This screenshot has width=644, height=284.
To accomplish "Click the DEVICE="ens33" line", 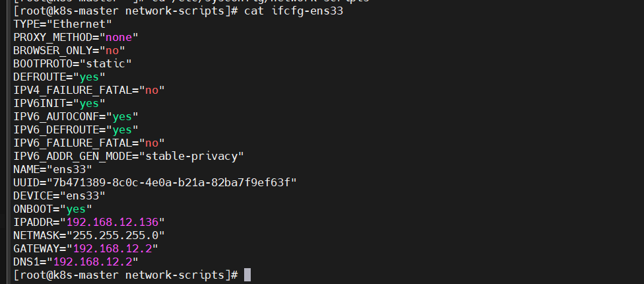I will click(x=59, y=195).
